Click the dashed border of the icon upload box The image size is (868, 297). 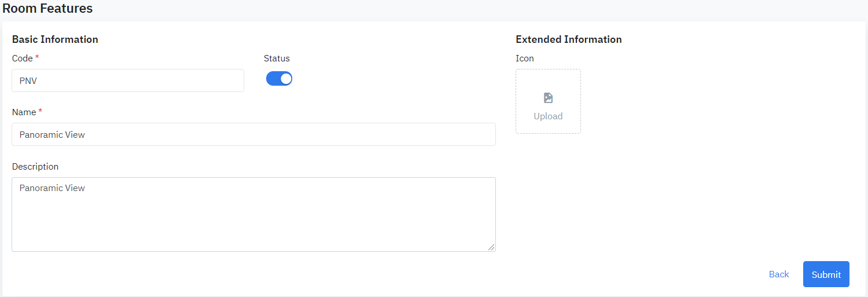516,101
